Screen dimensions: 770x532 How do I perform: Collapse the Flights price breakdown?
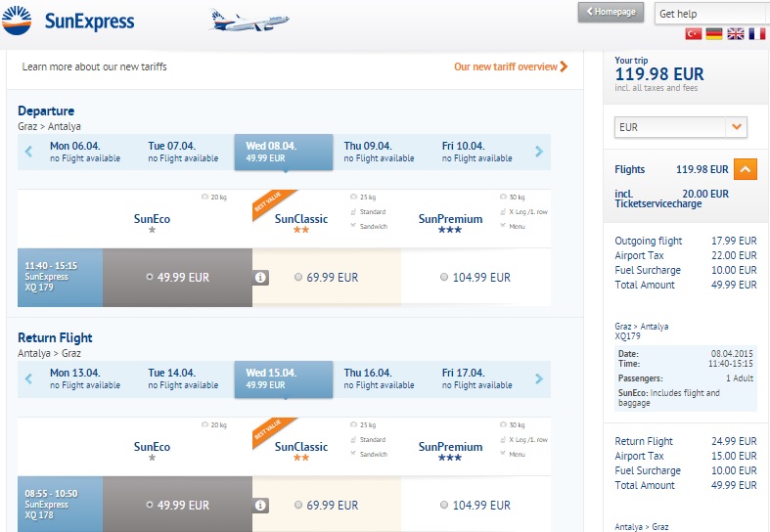[746, 169]
